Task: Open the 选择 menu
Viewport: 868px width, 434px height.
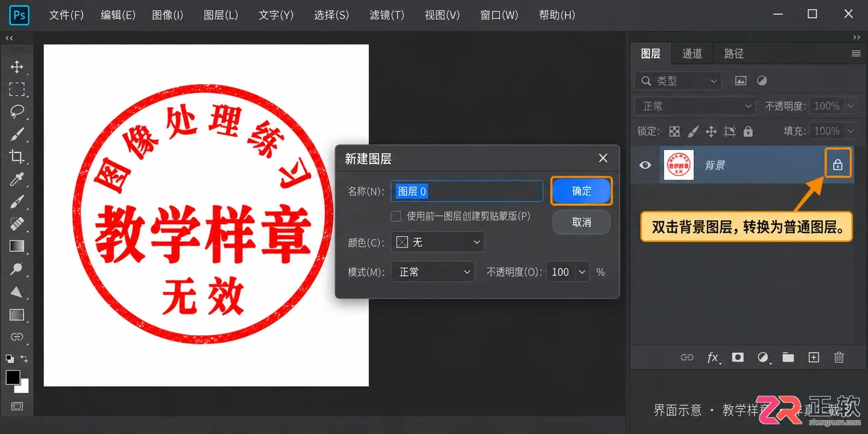Action: click(x=332, y=15)
